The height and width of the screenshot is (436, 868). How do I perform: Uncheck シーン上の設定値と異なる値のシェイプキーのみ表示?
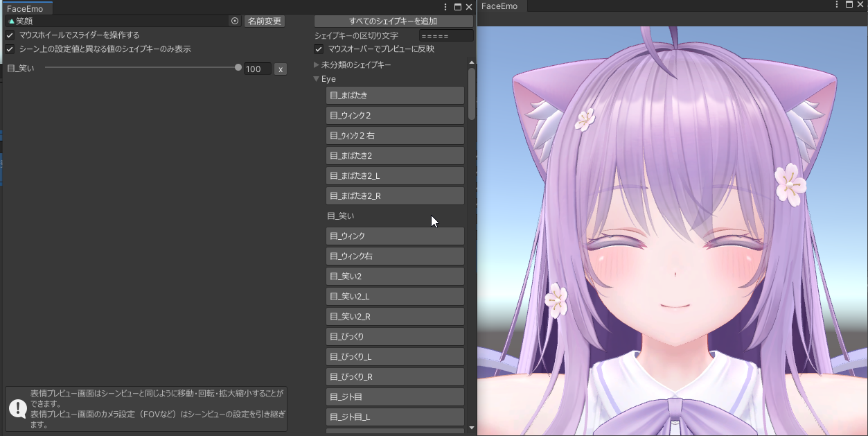pos(10,49)
